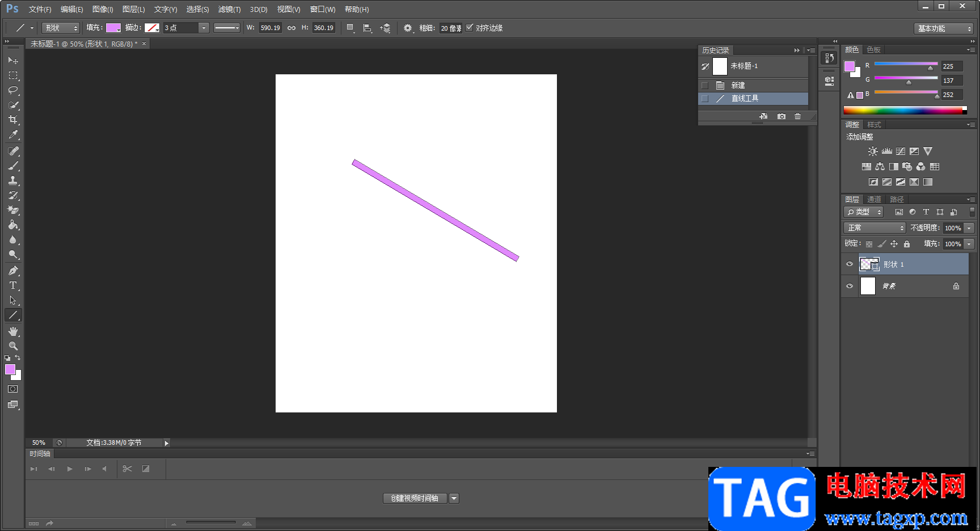980x531 pixels.
Task: Select the Eraser tool
Action: tap(13, 210)
